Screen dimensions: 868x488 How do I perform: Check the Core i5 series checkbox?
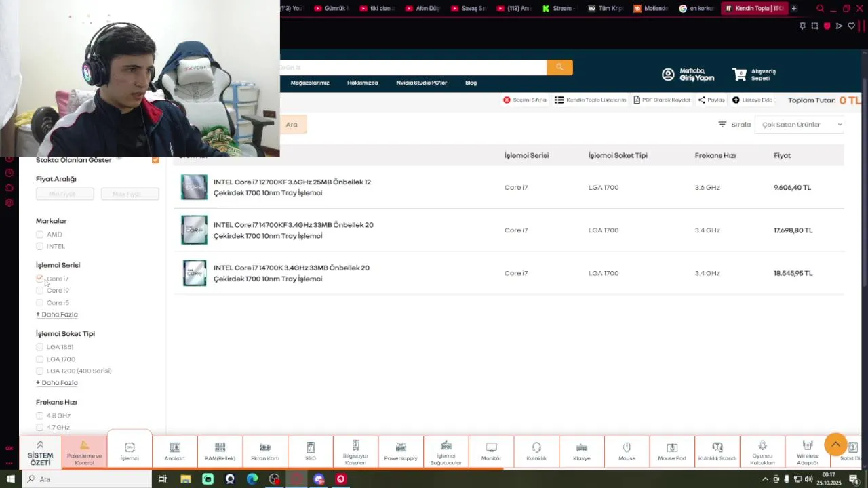click(x=39, y=303)
